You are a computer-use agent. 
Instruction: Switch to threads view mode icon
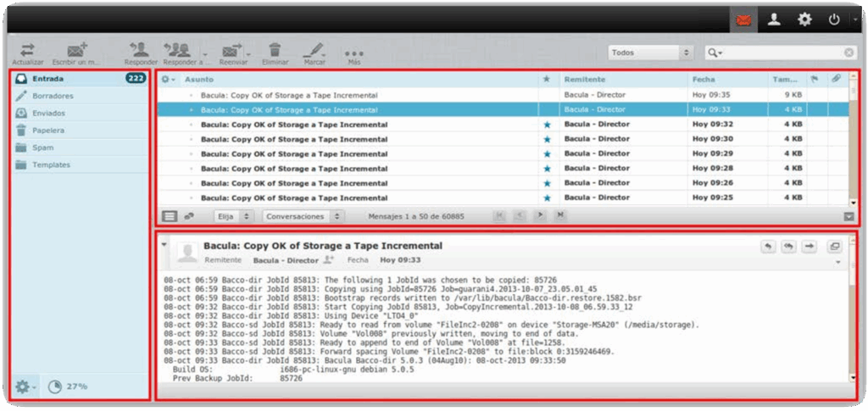pyautogui.click(x=189, y=216)
